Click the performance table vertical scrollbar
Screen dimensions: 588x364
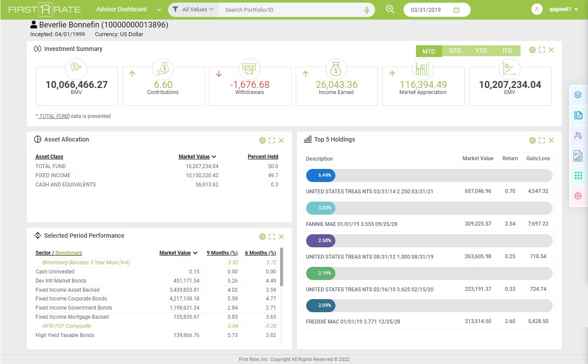point(281,267)
